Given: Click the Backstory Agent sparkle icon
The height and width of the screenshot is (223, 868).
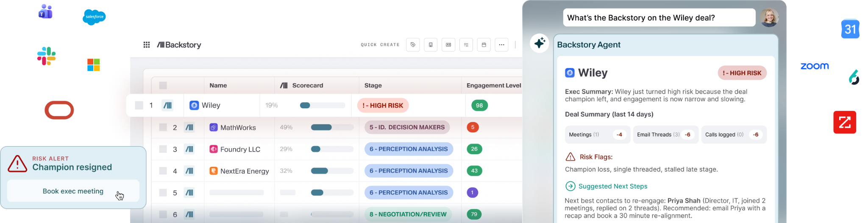Looking at the screenshot, I should click(540, 43).
